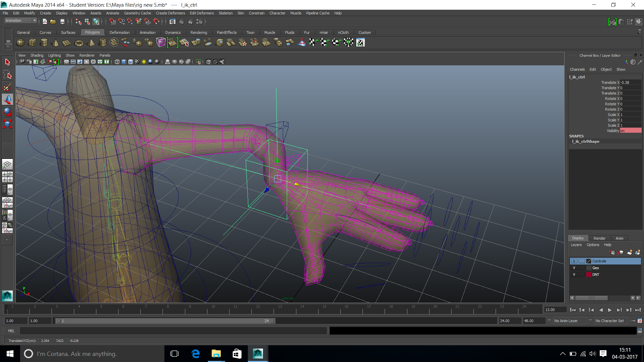Open the Skeleton menu

pyautogui.click(x=225, y=13)
